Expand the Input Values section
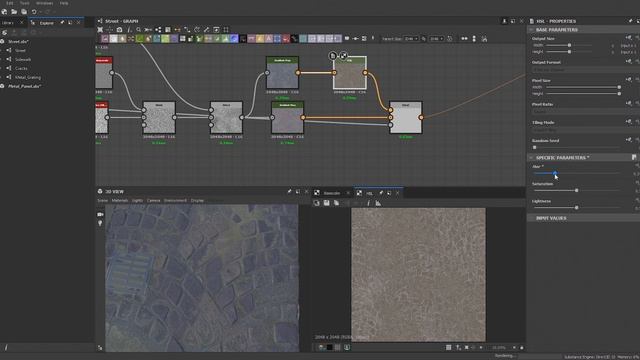The width and height of the screenshot is (640, 360). coord(551,218)
